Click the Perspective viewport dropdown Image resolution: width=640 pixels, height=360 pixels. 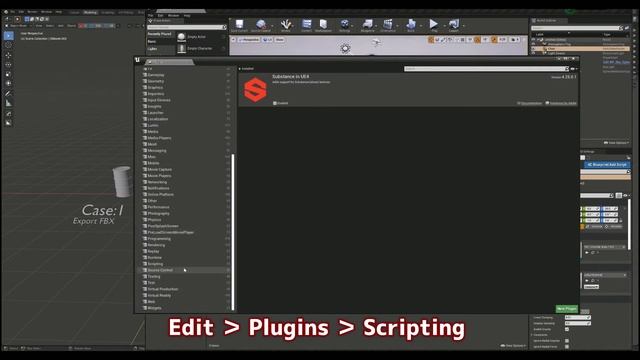coord(249,40)
